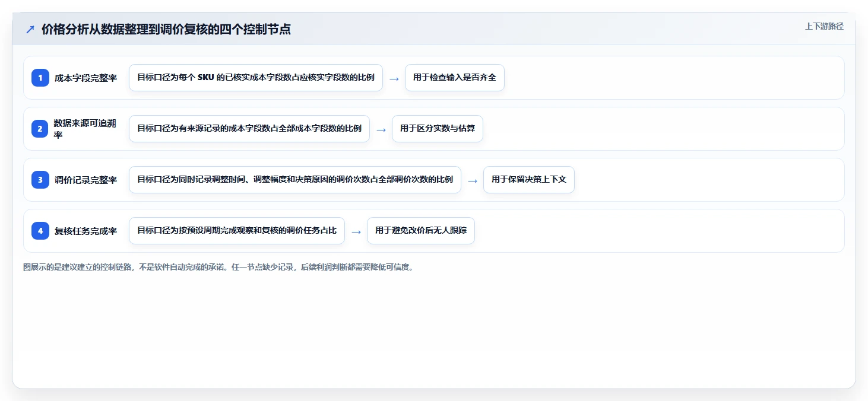Screen dimensions: 868x401
Task: Click the arrow icon beside the title
Action: pyautogui.click(x=30, y=29)
